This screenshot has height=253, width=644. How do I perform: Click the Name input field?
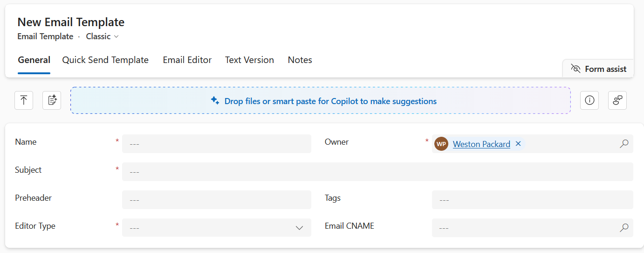[216, 144]
